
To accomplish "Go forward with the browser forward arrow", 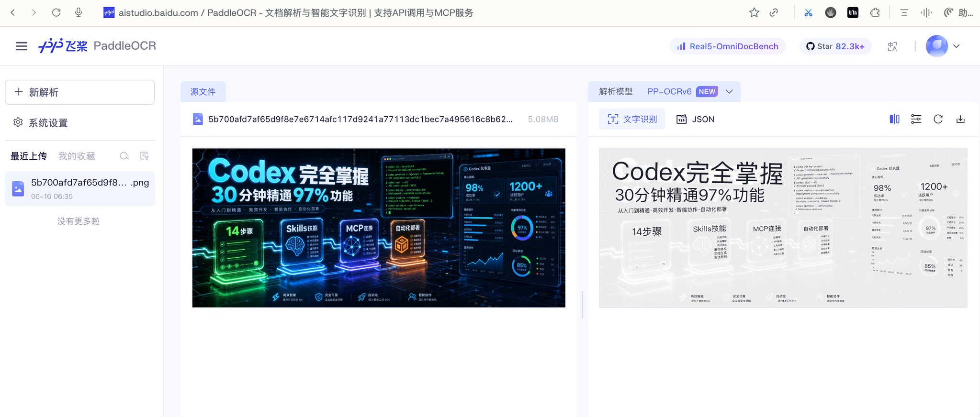I will [x=34, y=12].
